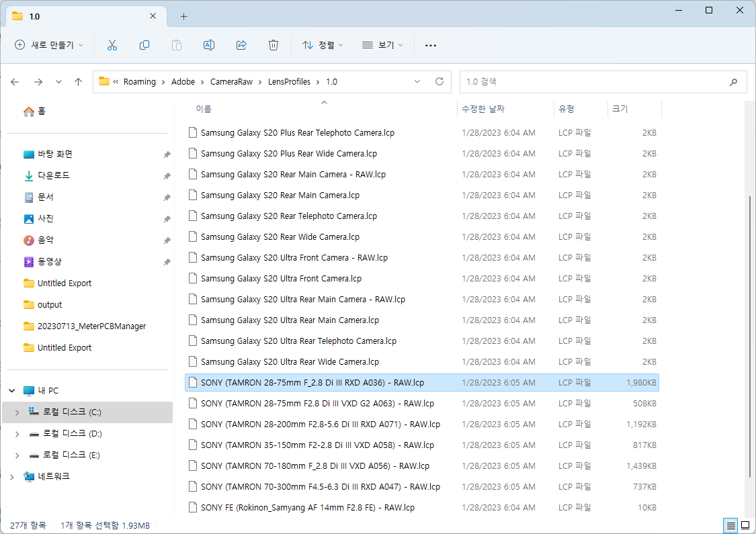Viewport: 756px width, 534px height.
Task: Click the Share icon in toolbar
Action: (241, 45)
